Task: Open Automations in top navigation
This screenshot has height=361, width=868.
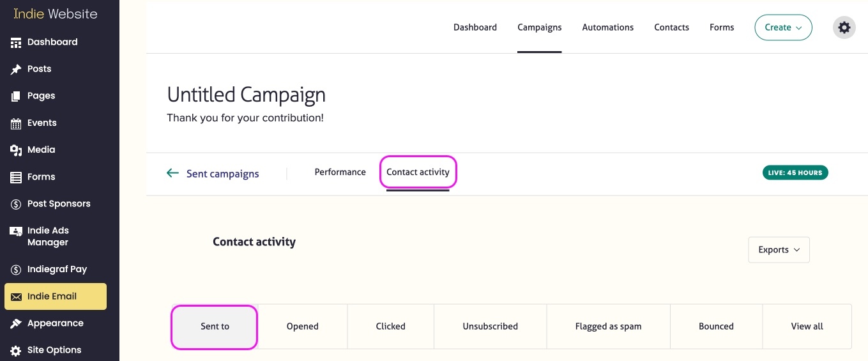Action: [607, 27]
